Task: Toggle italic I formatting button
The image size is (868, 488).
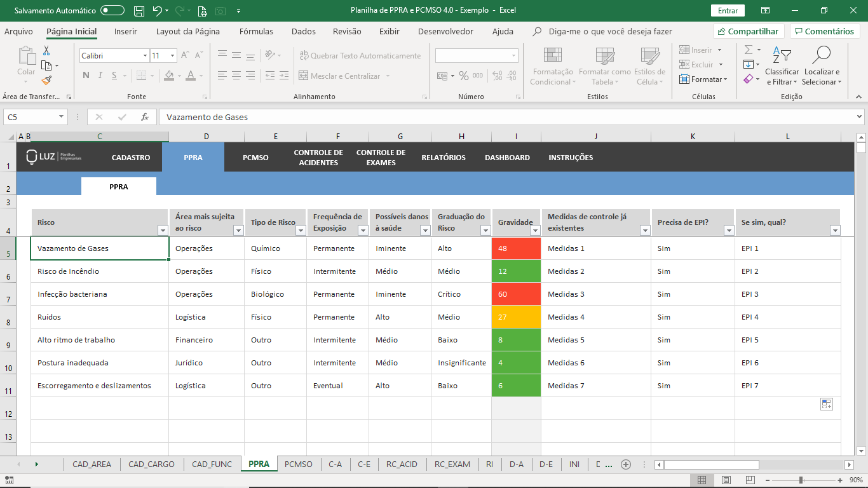Action: coord(100,76)
